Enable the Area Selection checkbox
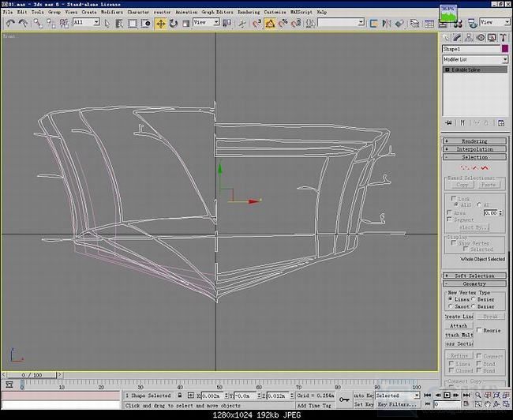Screen dimensions: 513x420 coord(450,213)
